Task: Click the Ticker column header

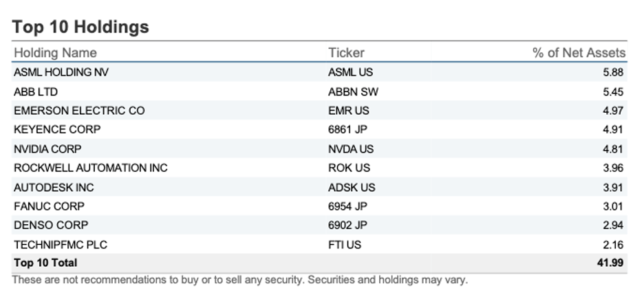Action: click(x=346, y=53)
